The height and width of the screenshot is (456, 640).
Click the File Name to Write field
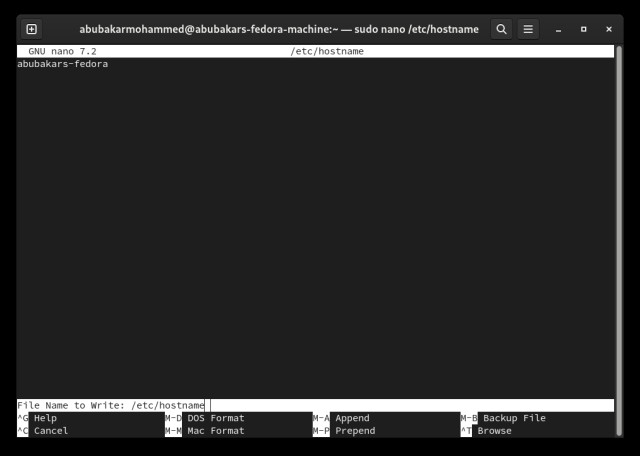[x=315, y=405]
